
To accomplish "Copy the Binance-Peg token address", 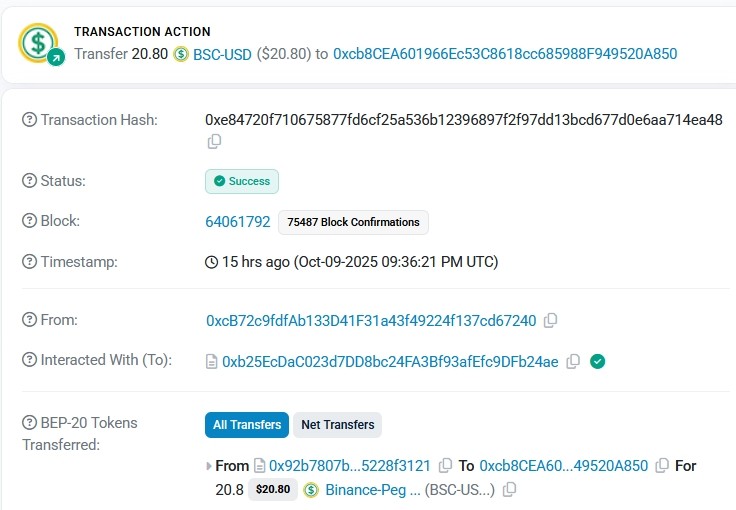I will (510, 490).
